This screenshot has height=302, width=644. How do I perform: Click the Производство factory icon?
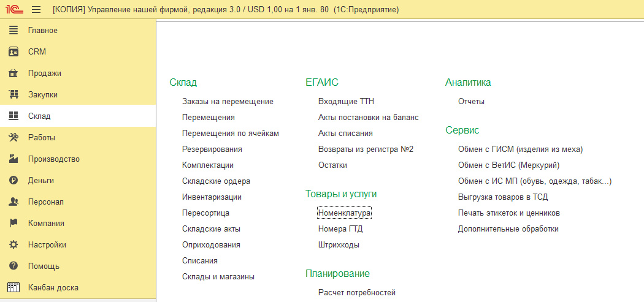click(13, 159)
